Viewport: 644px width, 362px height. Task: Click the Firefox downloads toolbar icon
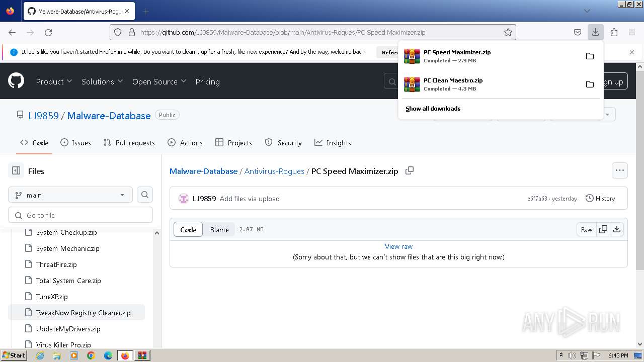tap(595, 32)
